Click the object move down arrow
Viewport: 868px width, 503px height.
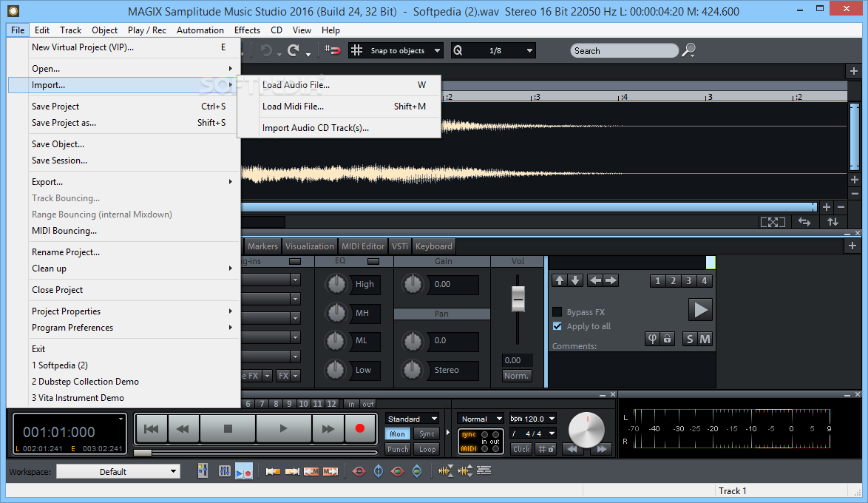(575, 280)
